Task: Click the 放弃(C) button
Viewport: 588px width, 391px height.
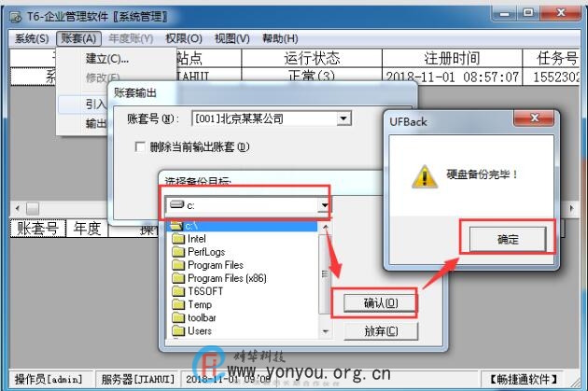Action: 381,331
